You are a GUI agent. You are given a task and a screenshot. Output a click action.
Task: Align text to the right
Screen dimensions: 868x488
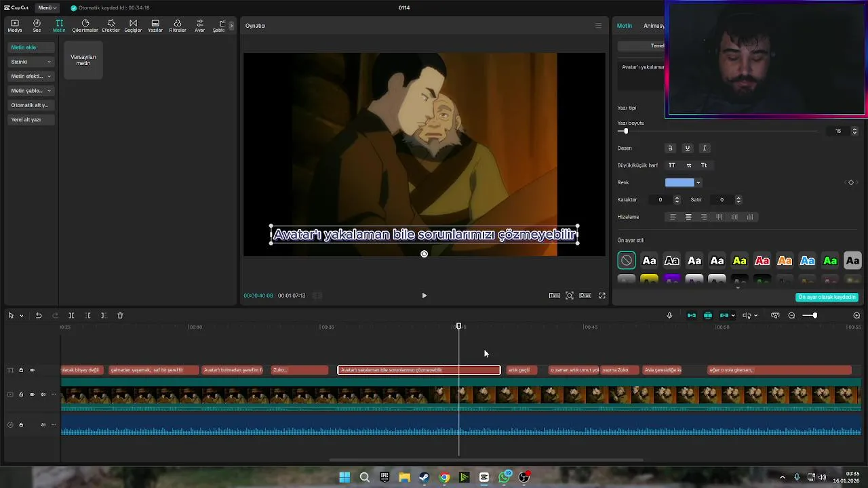point(704,217)
